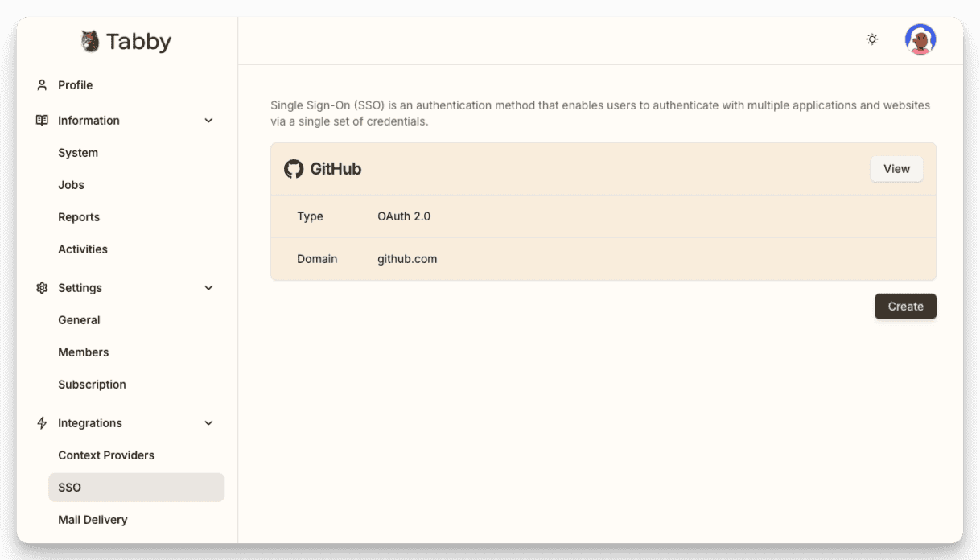Screen dimensions: 980x560
Task: Toggle light/dark theme with sun icon
Action: (x=872, y=39)
